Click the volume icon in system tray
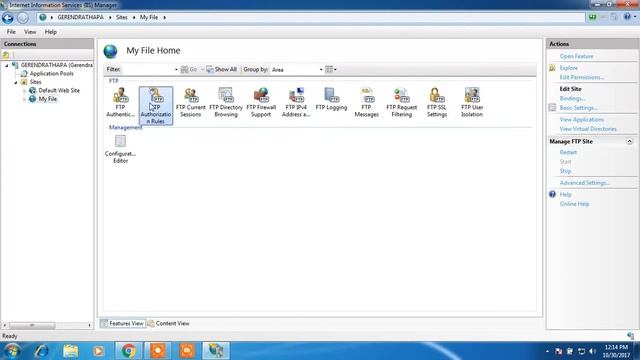This screenshot has height=360, width=640. pos(592,351)
